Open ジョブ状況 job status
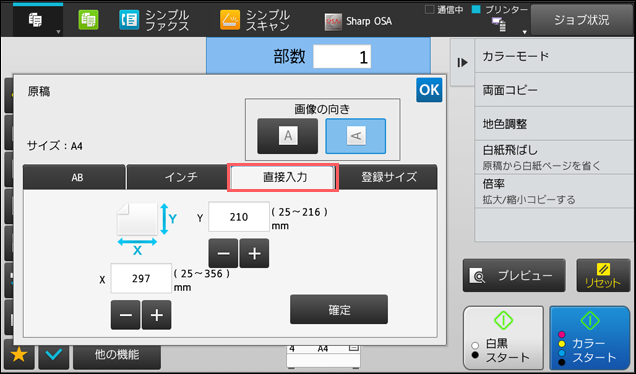The width and height of the screenshot is (636, 374). pos(581,20)
